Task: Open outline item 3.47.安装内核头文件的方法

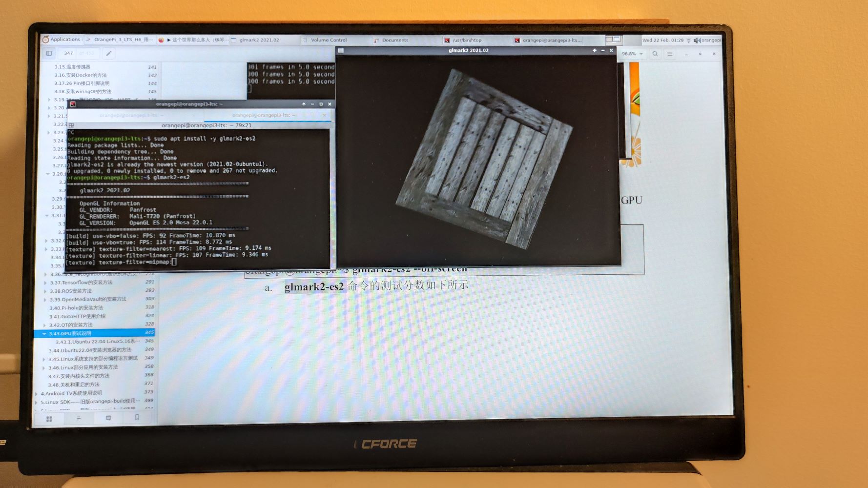Action: pyautogui.click(x=79, y=376)
